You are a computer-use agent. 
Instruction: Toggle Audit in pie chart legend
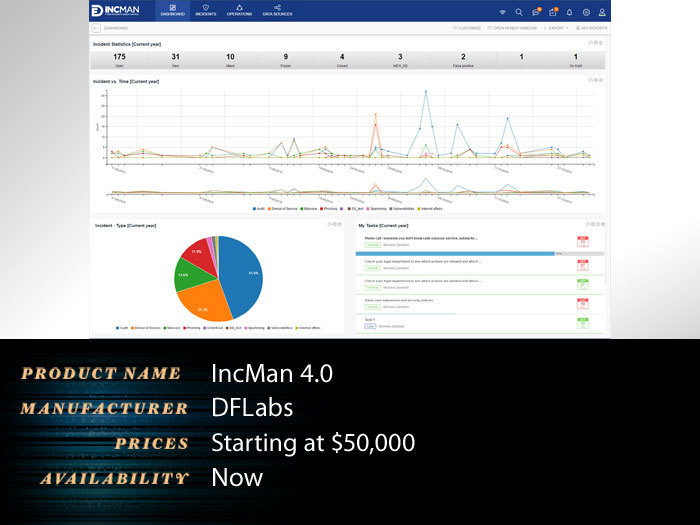pyautogui.click(x=122, y=328)
